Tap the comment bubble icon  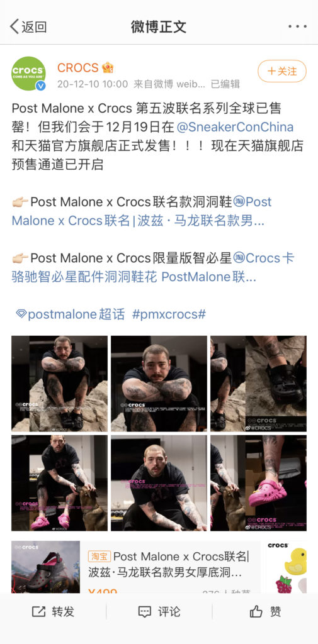pos(145,611)
